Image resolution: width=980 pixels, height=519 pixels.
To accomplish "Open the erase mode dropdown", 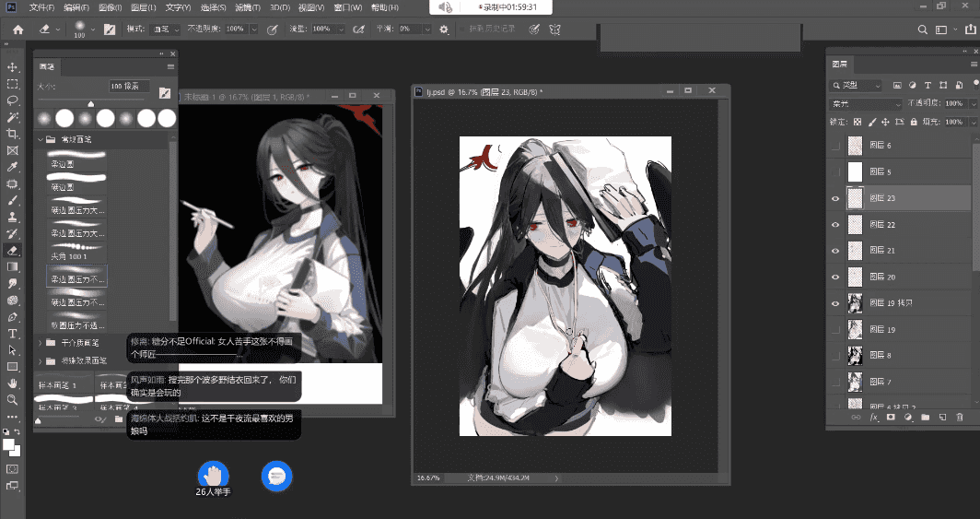I will [x=166, y=29].
